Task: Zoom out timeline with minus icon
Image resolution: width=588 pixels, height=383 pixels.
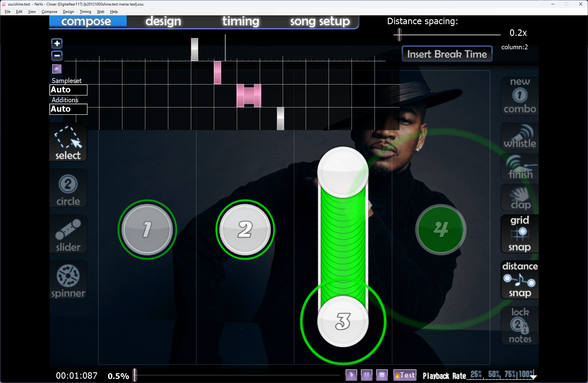Action: [57, 56]
